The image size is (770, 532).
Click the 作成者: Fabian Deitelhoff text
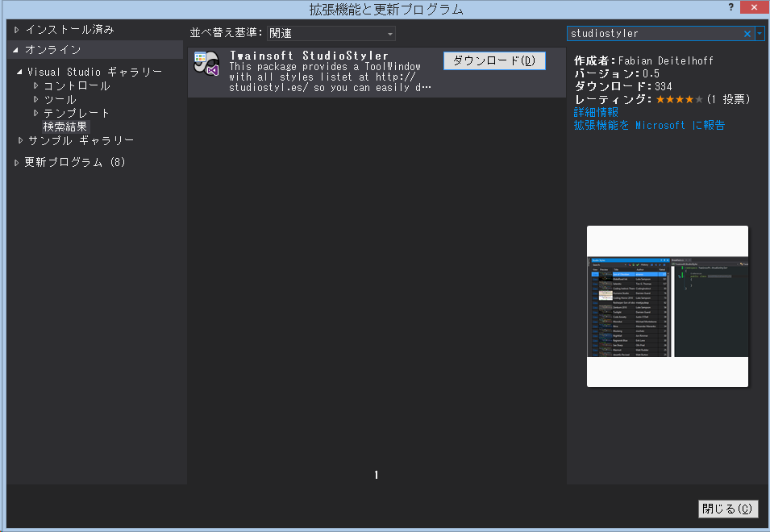tap(643, 60)
